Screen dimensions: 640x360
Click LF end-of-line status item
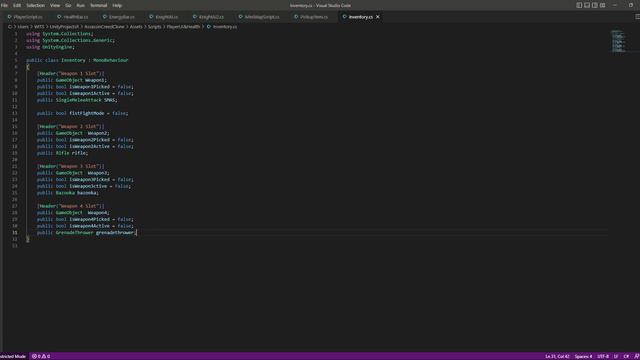[x=616, y=356]
